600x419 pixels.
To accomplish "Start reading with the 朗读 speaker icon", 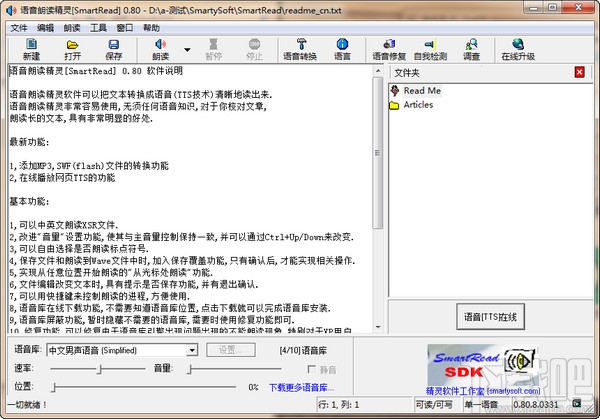I will [x=160, y=49].
